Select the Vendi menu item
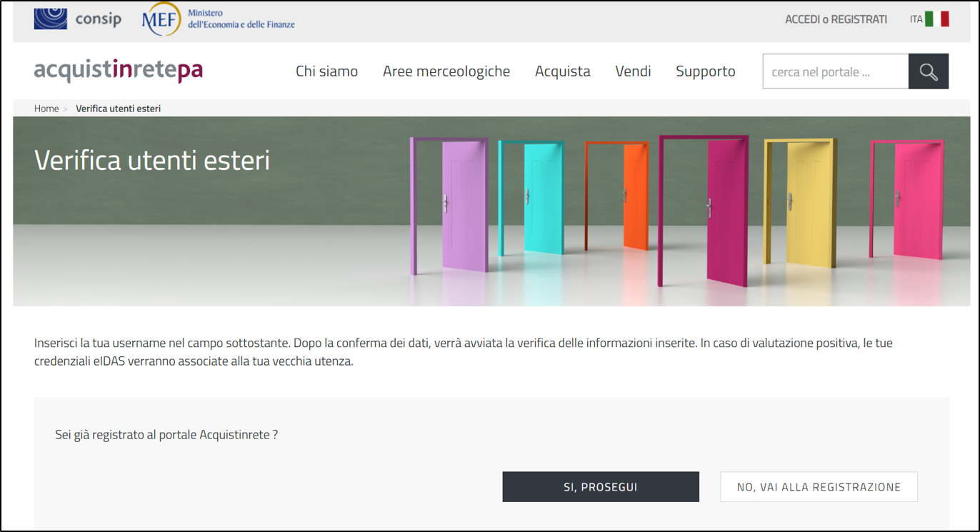Screen dimensions: 980x532 click(633, 71)
